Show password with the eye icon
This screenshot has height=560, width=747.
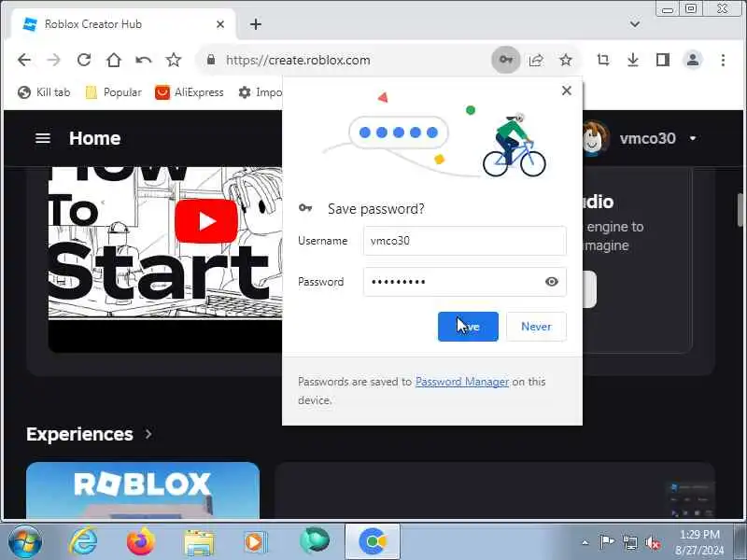click(551, 282)
